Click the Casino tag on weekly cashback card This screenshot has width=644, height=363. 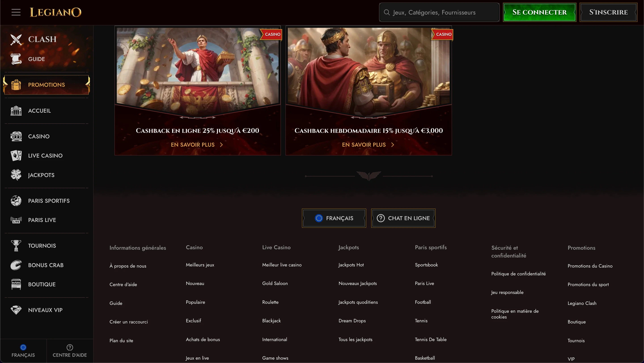[443, 34]
